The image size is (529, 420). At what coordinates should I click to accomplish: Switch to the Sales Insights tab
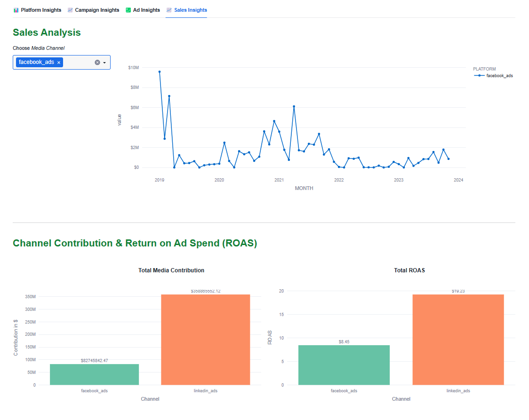[190, 10]
